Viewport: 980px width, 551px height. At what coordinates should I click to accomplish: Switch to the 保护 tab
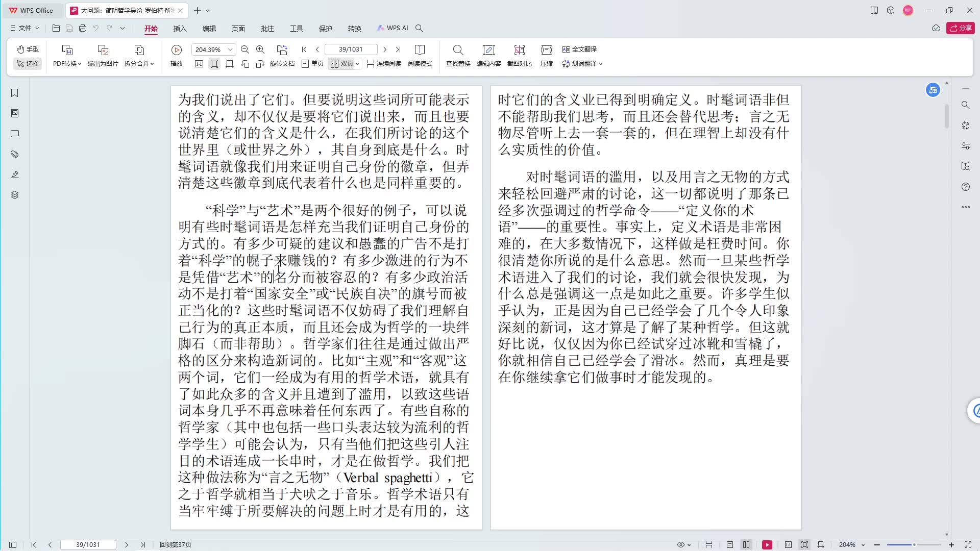[326, 29]
